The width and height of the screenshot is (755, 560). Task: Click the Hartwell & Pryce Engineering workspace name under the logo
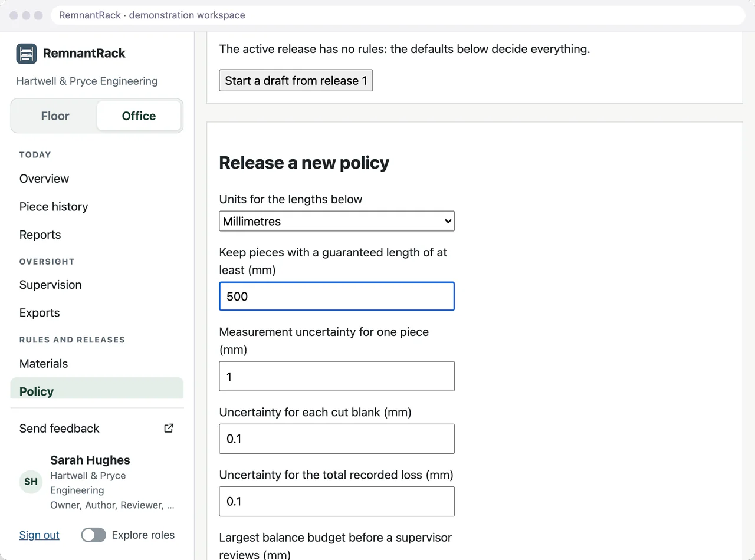coord(87,81)
